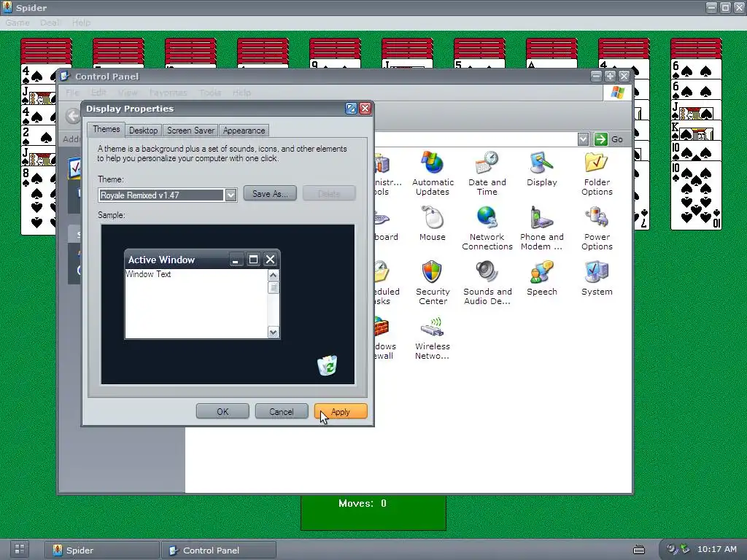Viewport: 747px width, 560px height.
Task: Open Wireless Network setup icon
Action: [432, 338]
